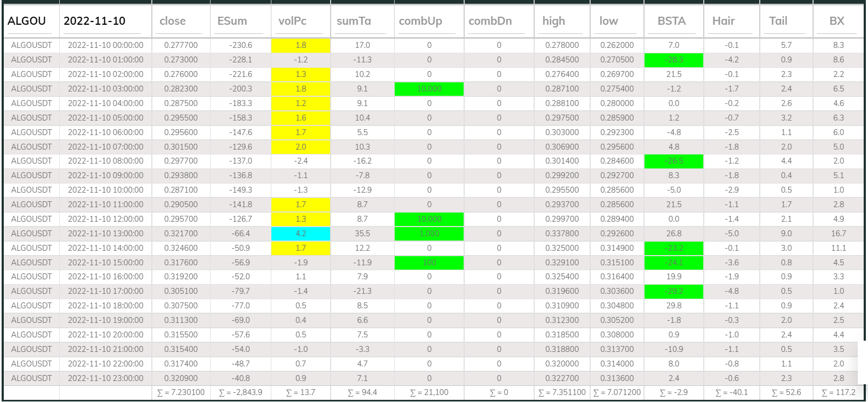The width and height of the screenshot is (868, 402).
Task: Click the low total 7.071200
Action: [617, 392]
